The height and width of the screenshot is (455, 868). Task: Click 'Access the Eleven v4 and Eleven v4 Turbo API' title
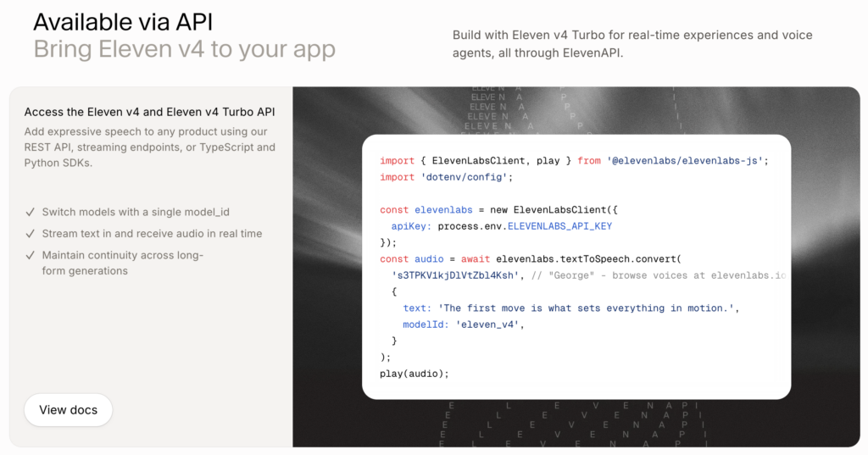pyautogui.click(x=149, y=112)
